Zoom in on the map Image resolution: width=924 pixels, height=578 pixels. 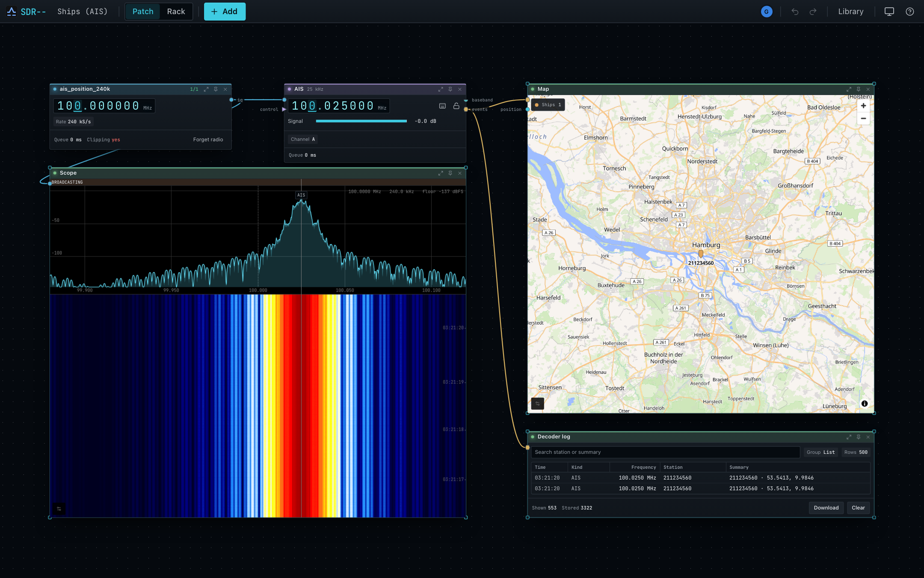point(863,106)
